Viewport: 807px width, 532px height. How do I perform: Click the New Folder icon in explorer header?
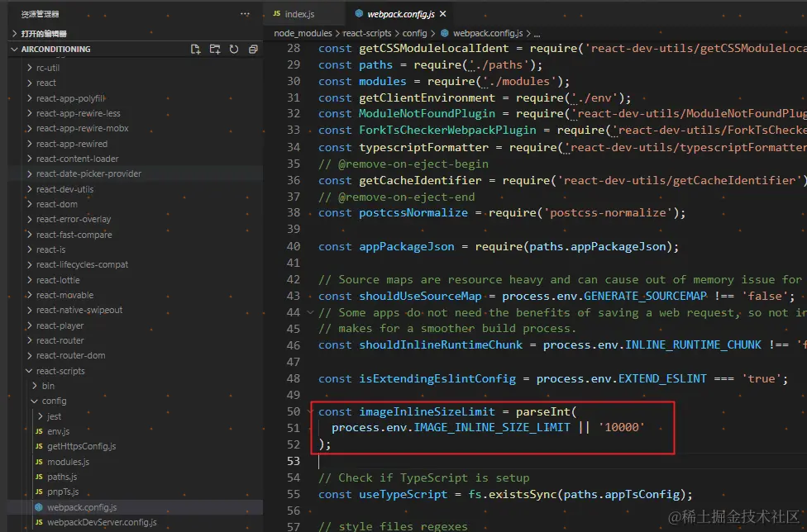click(x=215, y=50)
